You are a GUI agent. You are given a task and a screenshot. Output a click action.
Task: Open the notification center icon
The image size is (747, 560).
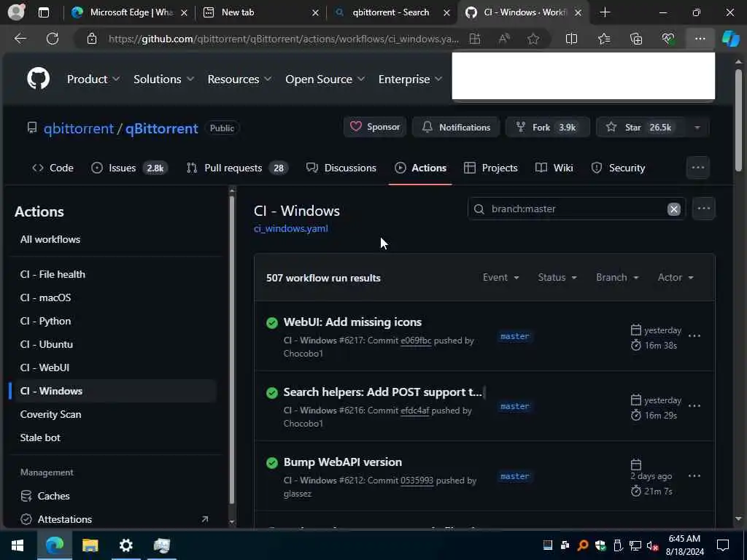click(723, 545)
